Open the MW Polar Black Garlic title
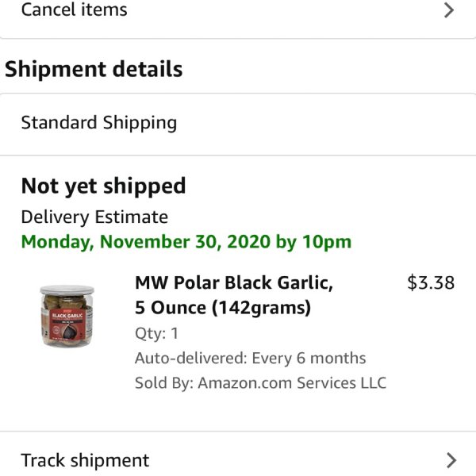Viewport: 476px width, 476px height. (x=234, y=282)
